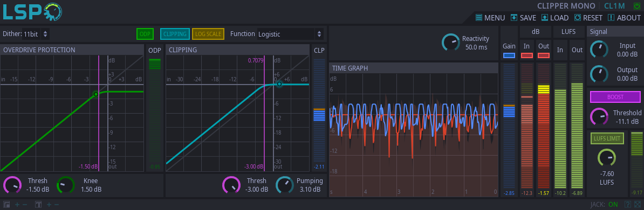Toggle the red dB Out graph visibility button
The height and width of the screenshot is (210, 644).
[543, 55]
